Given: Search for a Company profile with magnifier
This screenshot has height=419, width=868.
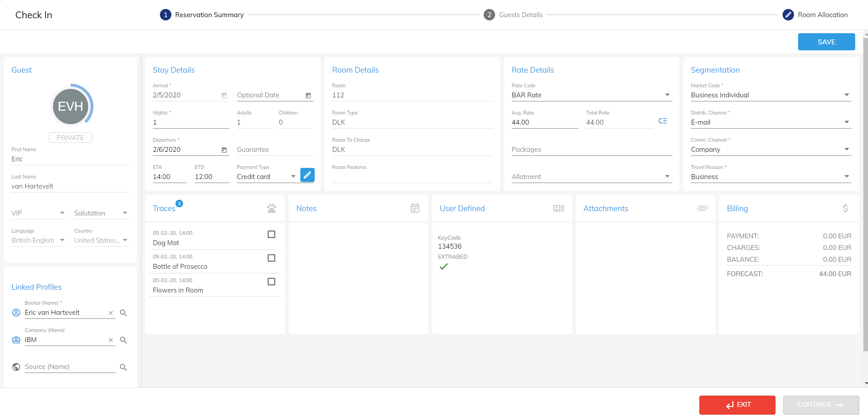Looking at the screenshot, I should click(x=123, y=340).
